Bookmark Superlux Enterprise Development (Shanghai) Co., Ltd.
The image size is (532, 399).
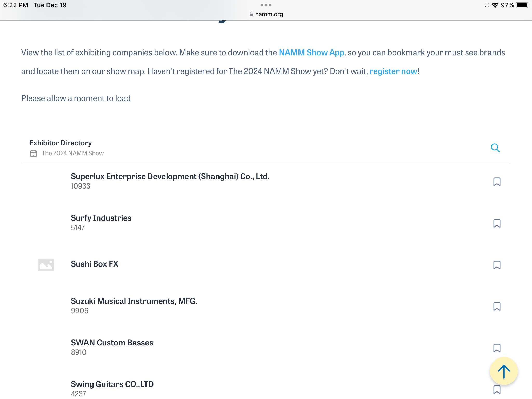497,182
